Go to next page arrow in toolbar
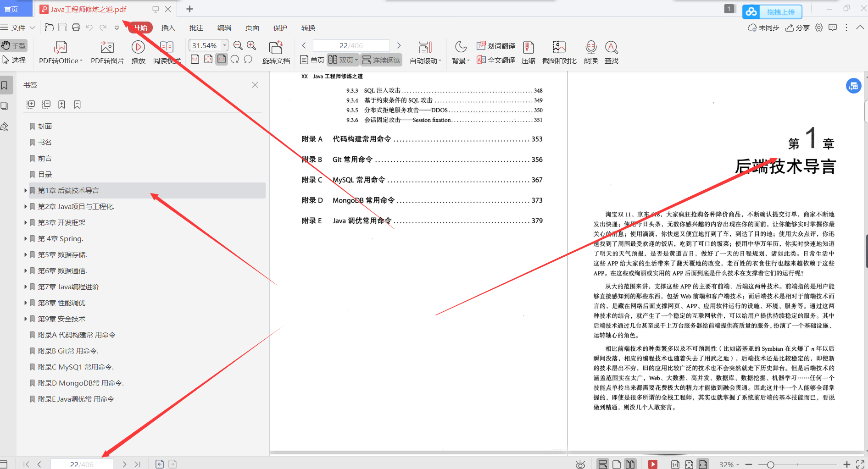868x469 pixels. [399, 45]
